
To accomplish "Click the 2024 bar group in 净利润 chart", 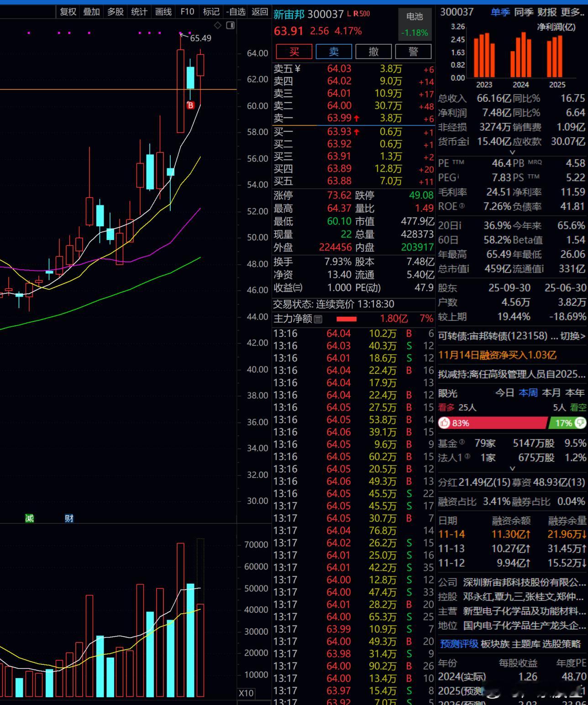I will 521,55.
